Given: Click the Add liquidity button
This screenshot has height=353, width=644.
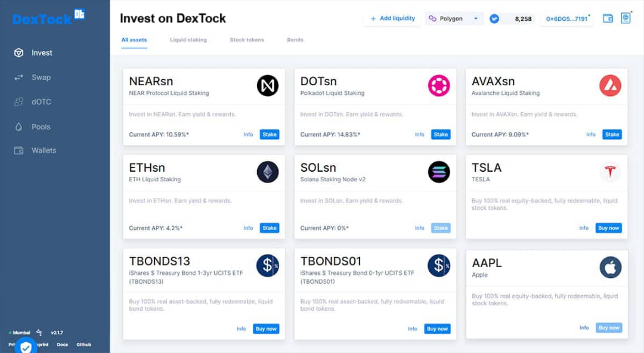Looking at the screenshot, I should 392,18.
